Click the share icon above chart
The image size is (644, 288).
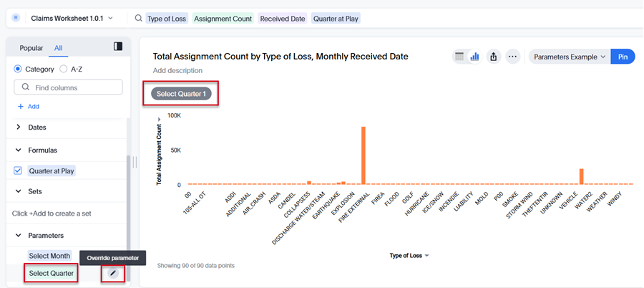(493, 57)
